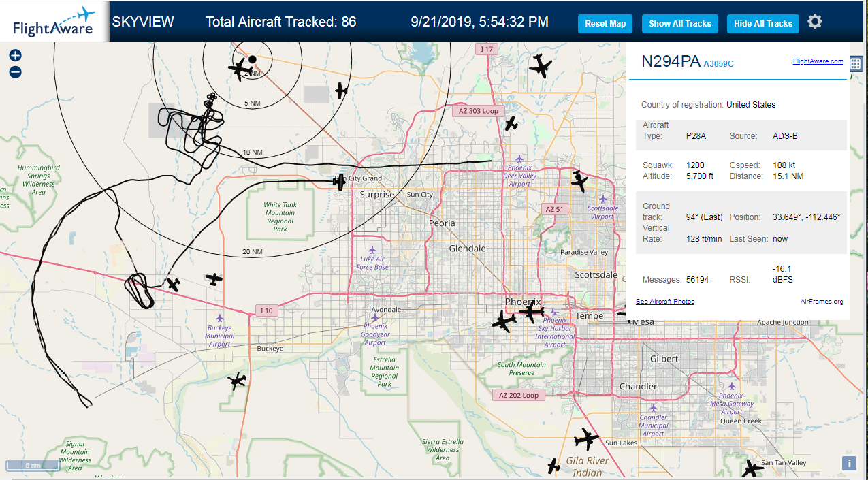This screenshot has width=868, height=480.
Task: Click Show All Tracks button
Action: click(679, 24)
